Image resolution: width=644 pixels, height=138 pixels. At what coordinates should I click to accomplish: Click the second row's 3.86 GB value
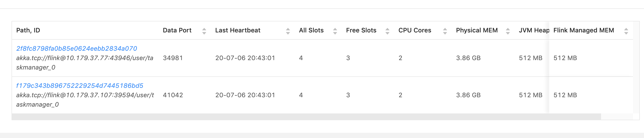(468, 95)
